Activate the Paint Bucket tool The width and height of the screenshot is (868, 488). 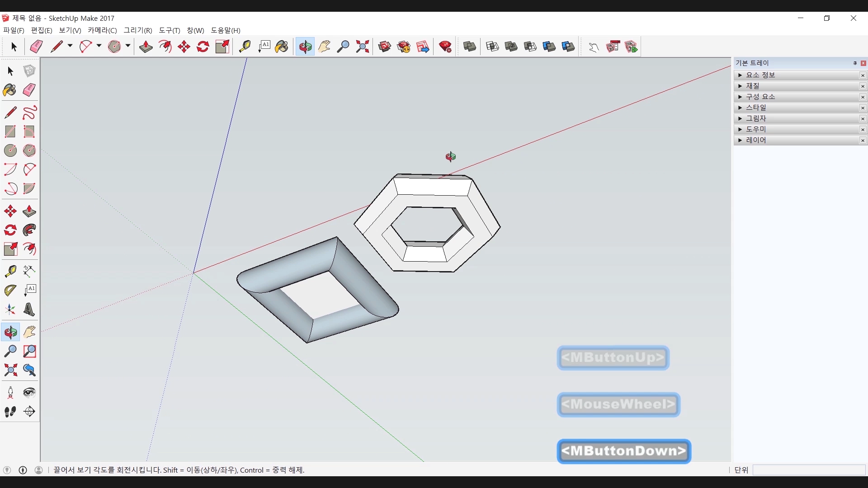282,47
